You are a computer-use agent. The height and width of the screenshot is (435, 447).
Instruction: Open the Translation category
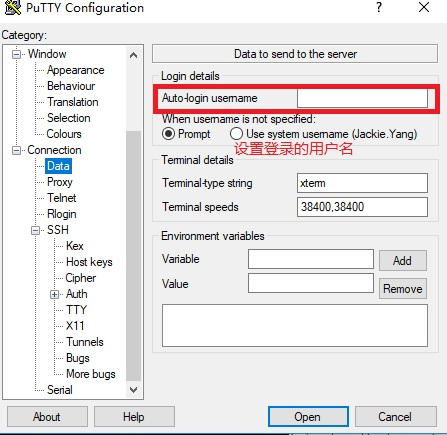coord(73,102)
